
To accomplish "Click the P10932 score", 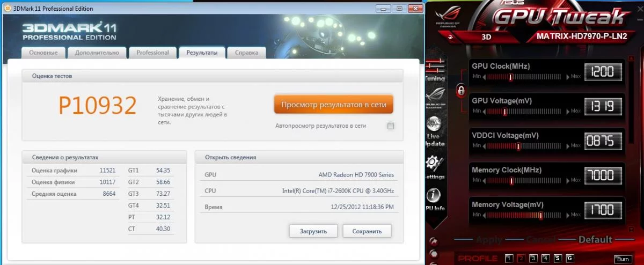I will (98, 106).
